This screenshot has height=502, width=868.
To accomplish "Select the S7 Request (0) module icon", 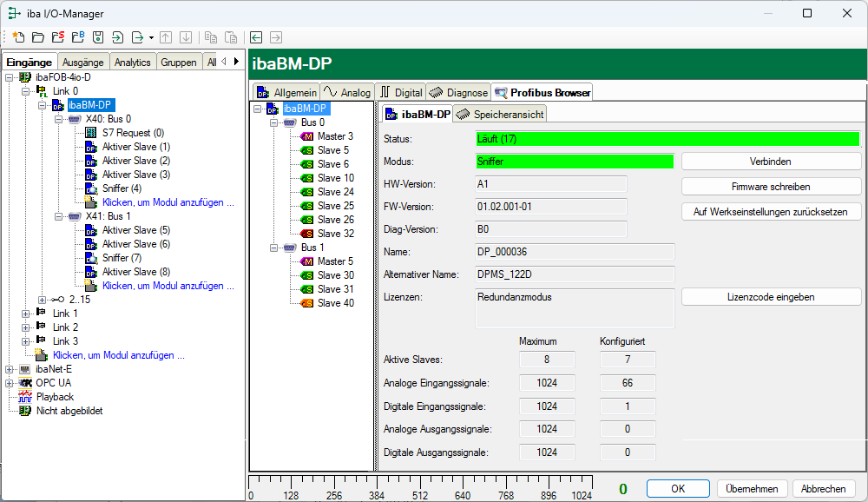I will coord(91,133).
